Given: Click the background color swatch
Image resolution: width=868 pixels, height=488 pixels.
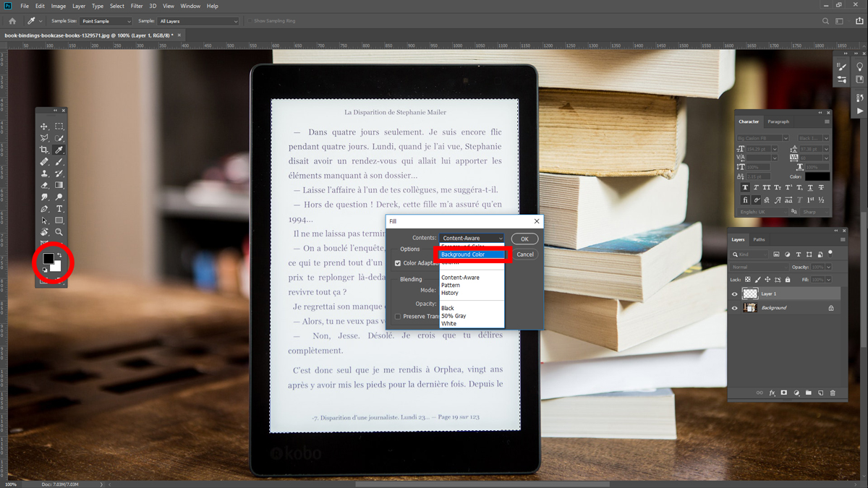Looking at the screenshot, I should pos(56,266).
